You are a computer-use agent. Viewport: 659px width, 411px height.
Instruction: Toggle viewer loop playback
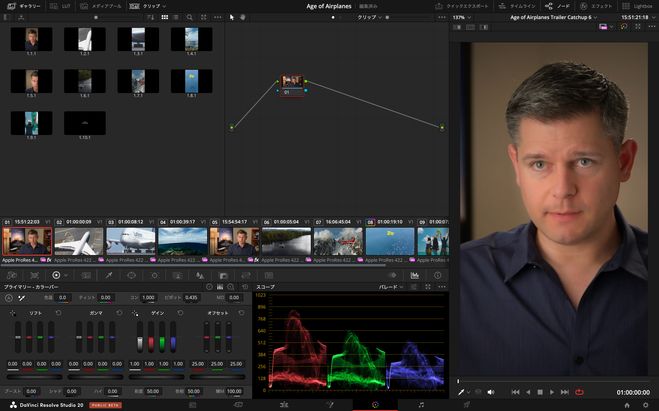pyautogui.click(x=580, y=392)
